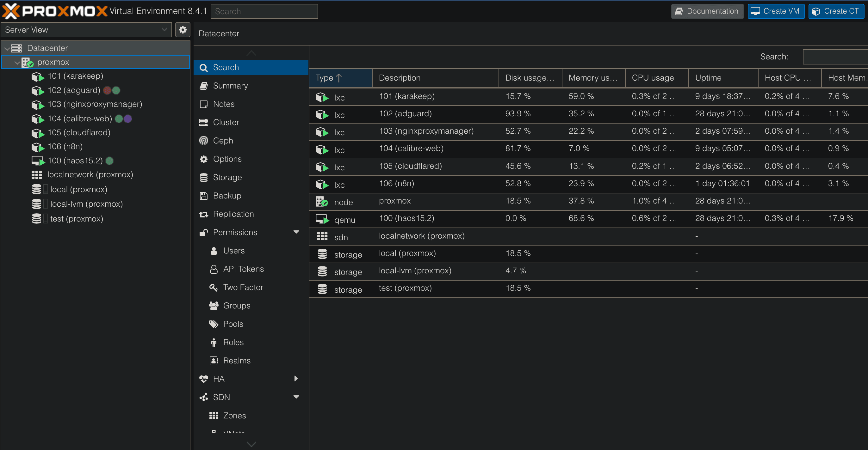The width and height of the screenshot is (868, 450).
Task: Select the proxmox node row in table
Action: [589, 201]
